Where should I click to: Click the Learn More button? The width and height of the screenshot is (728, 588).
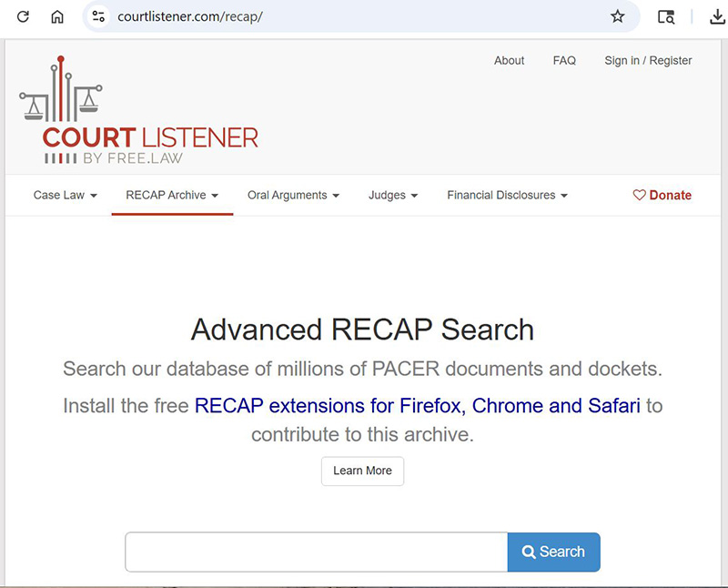(362, 471)
